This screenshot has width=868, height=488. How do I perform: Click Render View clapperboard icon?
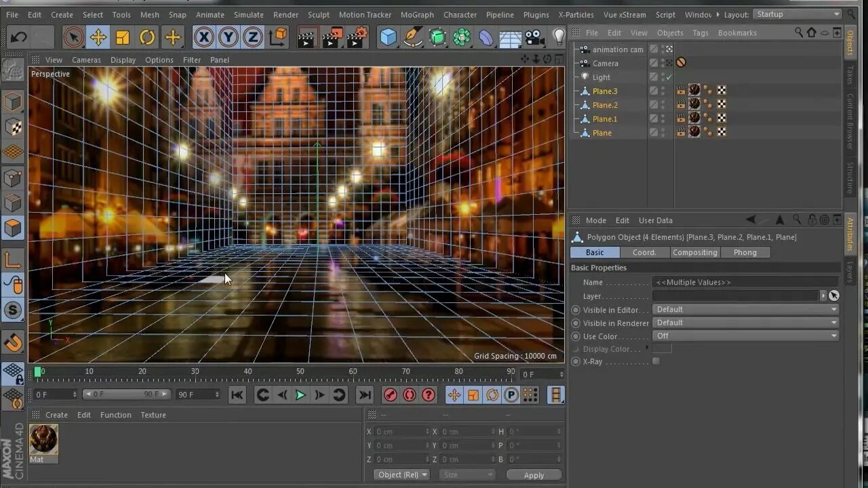(308, 37)
